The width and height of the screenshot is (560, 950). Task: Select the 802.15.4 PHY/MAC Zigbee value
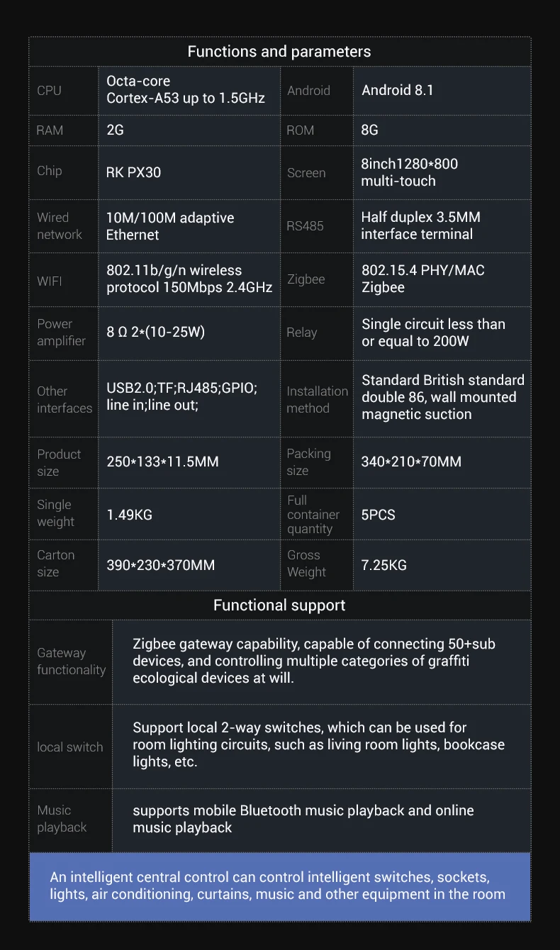pos(423,279)
